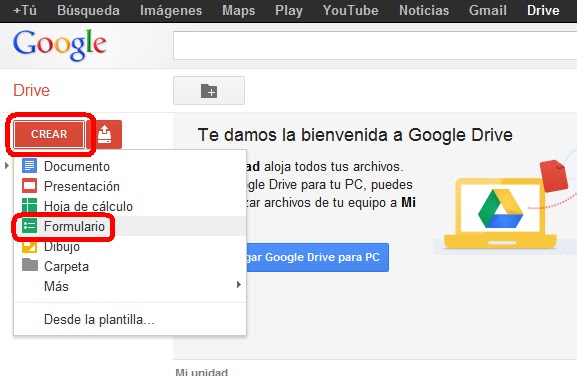The height and width of the screenshot is (376, 577).
Task: Click the green Formulario list icon
Action: pyautogui.click(x=29, y=226)
